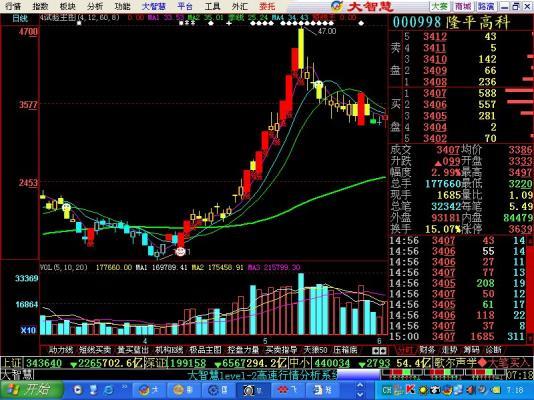Image resolution: width=534 pixels, height=400 pixels.
Task: Open the 功能 menu
Action: (122, 6)
